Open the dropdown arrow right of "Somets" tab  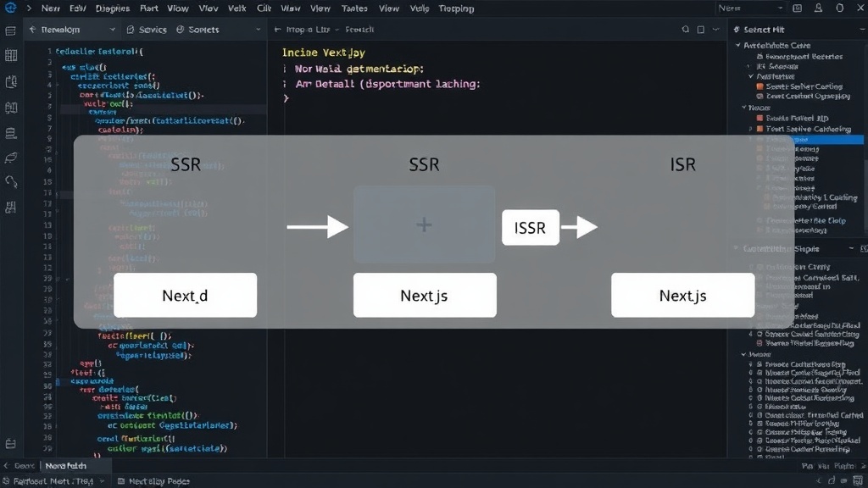point(258,30)
